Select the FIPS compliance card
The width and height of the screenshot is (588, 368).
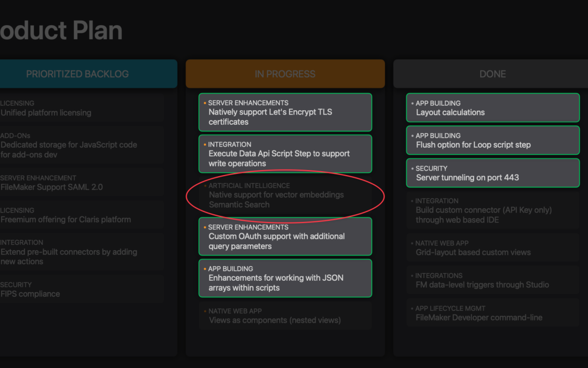pos(82,289)
